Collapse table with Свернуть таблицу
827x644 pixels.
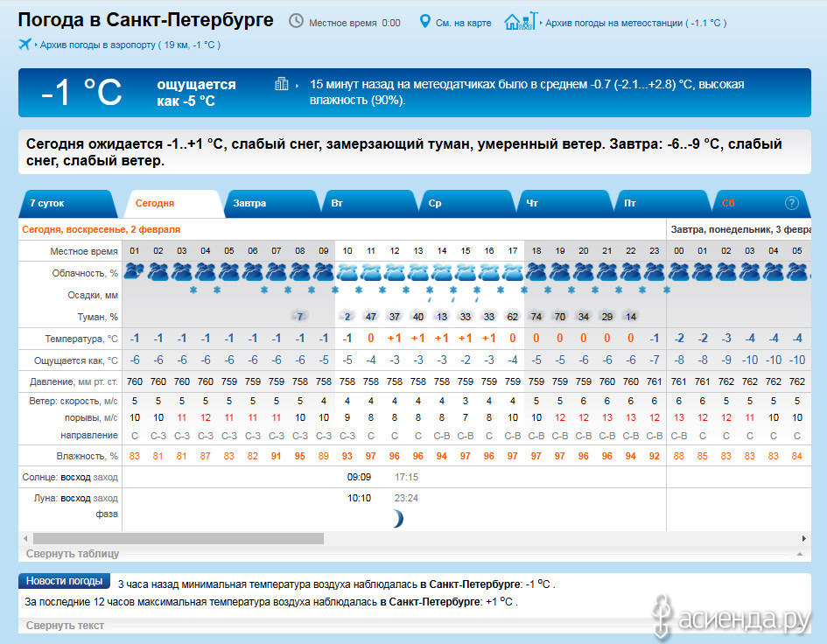73,554
